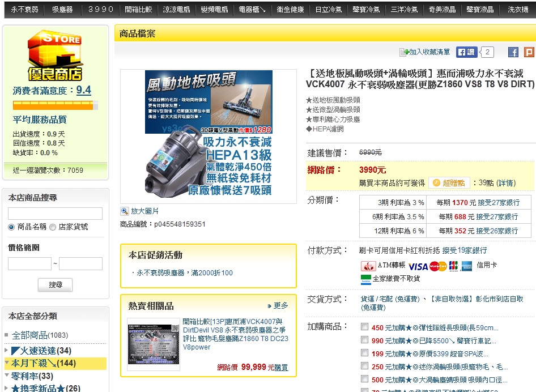The width and height of the screenshot is (536, 392).
Task: Click the MasterCard logo
Action: click(438, 266)
